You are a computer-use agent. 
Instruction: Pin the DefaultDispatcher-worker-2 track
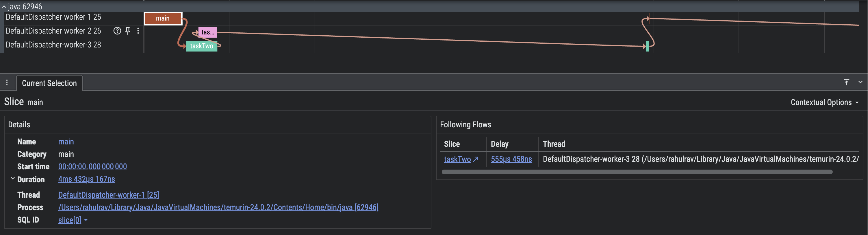click(128, 31)
